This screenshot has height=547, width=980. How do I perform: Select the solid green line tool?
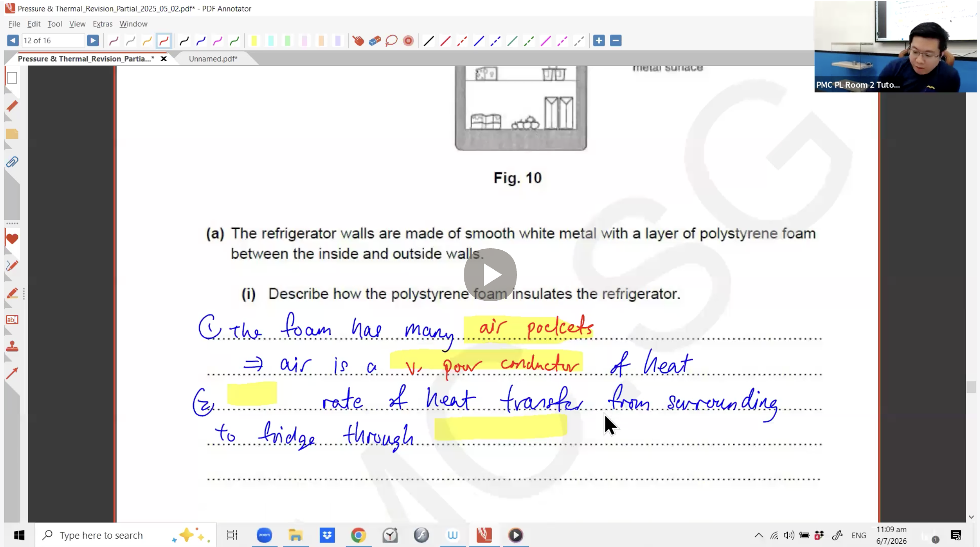512,40
